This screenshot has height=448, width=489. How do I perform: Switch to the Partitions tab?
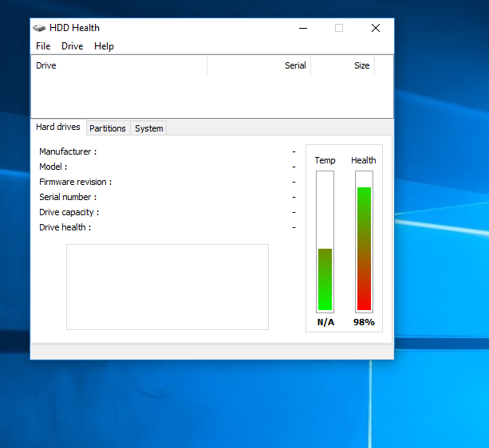108,128
